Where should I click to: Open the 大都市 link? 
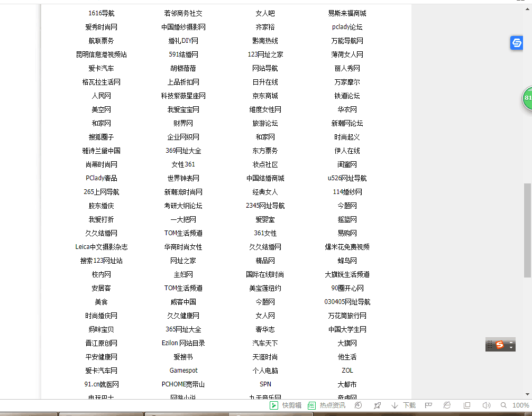click(x=347, y=384)
